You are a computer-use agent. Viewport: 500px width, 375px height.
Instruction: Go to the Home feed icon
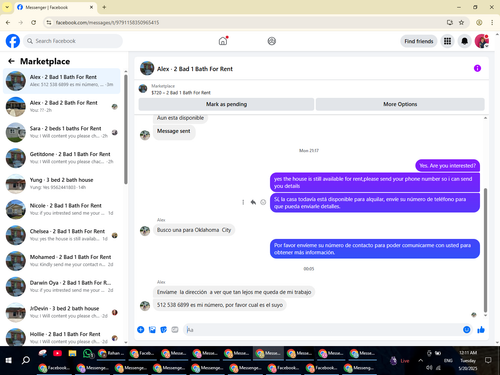tap(223, 41)
